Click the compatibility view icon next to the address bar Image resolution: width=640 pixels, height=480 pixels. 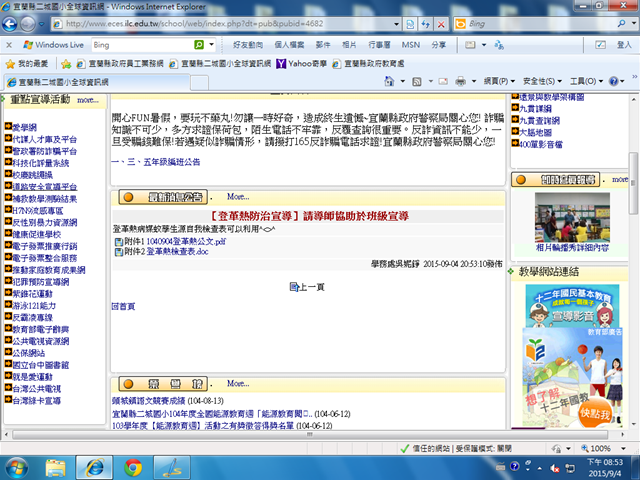[x=410, y=24]
